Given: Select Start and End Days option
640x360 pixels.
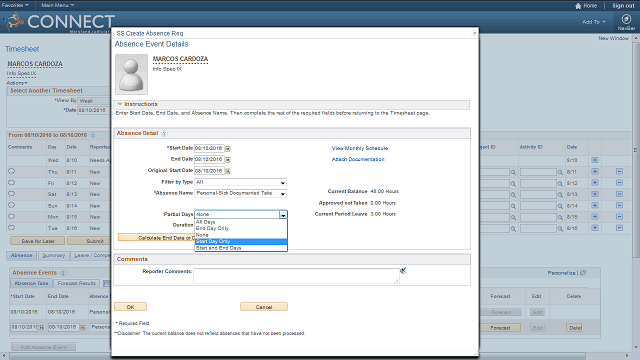Looking at the screenshot, I should [x=241, y=248].
